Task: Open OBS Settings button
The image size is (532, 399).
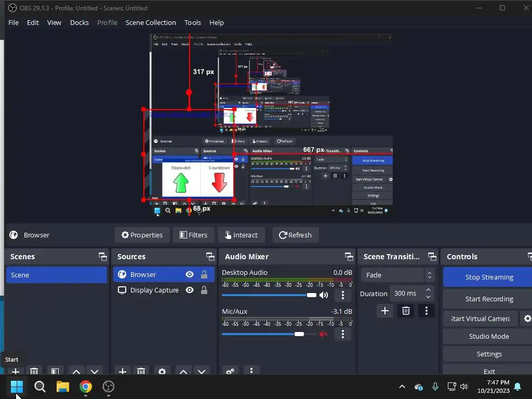Action: tap(489, 354)
